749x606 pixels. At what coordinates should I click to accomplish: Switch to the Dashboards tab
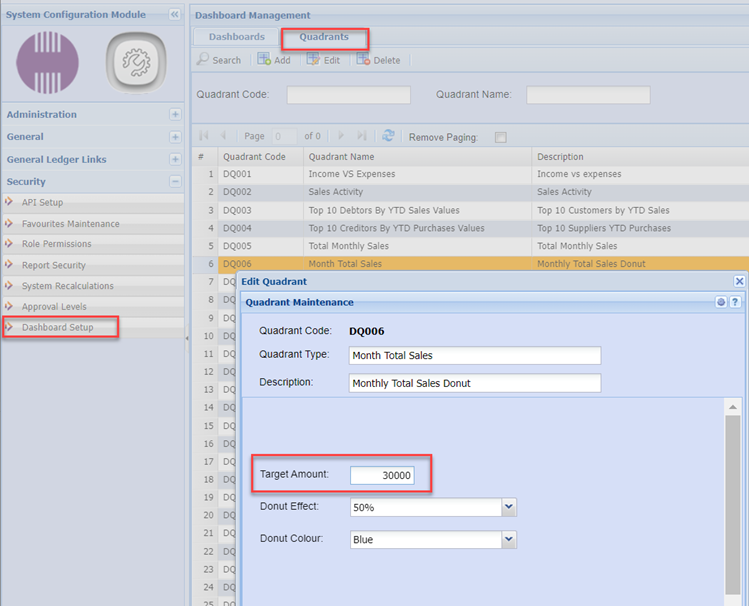pyautogui.click(x=236, y=37)
